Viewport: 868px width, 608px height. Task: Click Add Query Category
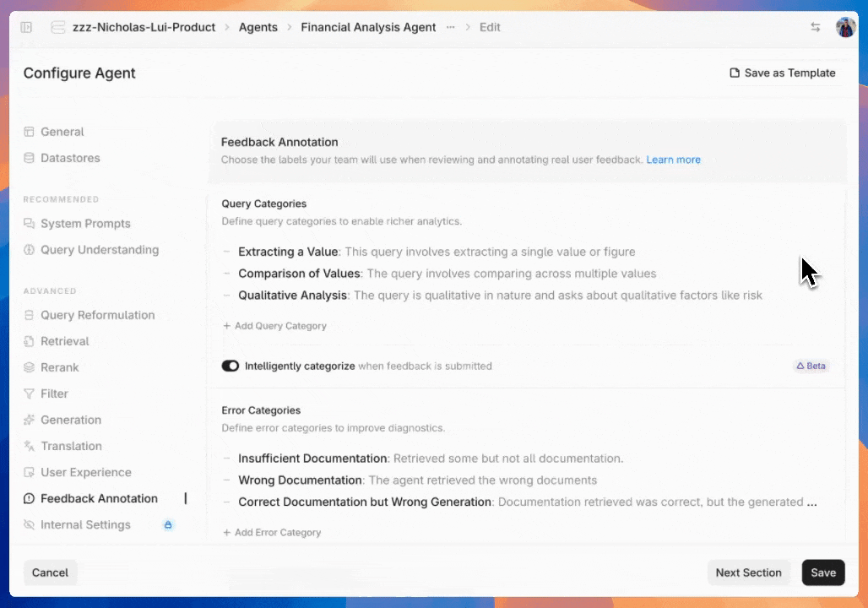pyautogui.click(x=274, y=326)
